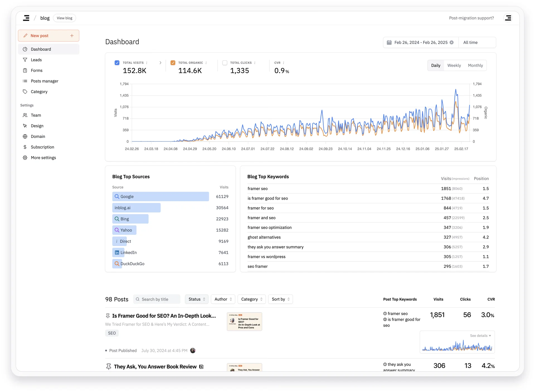Image resolution: width=535 pixels, height=392 pixels.
Task: Select the Weekly chart tab
Action: pos(454,65)
